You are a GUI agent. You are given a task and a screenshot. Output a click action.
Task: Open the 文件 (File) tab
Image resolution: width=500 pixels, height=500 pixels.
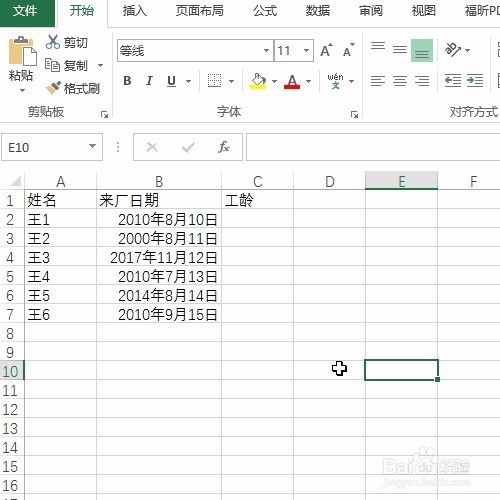pos(25,11)
